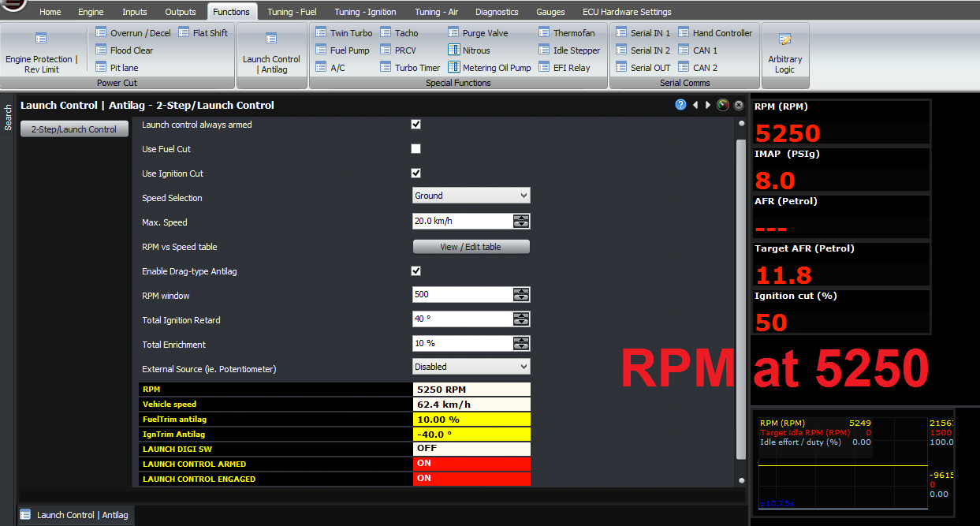The width and height of the screenshot is (980, 526).
Task: Switch to Home ribbon tab
Action: coord(50,12)
